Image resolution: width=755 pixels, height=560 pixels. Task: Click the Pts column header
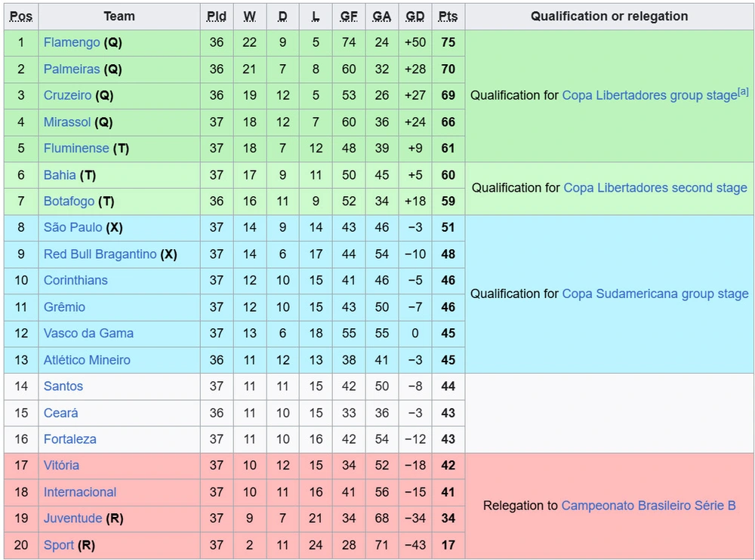click(448, 16)
